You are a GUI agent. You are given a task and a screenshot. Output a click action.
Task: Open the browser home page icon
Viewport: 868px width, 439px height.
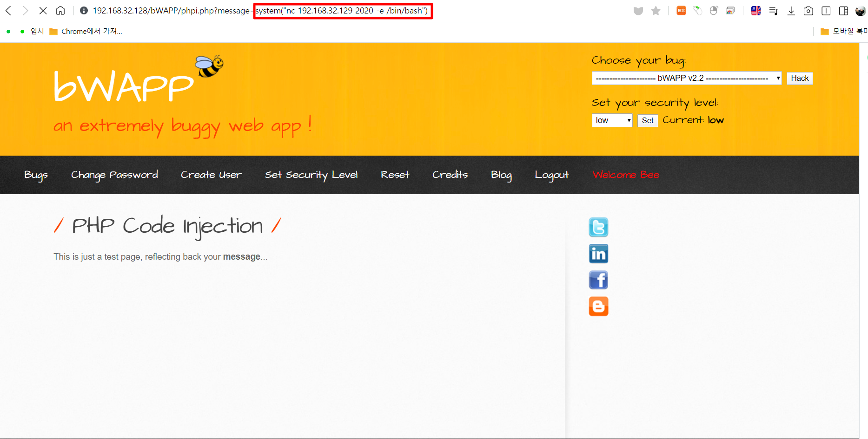coord(60,11)
